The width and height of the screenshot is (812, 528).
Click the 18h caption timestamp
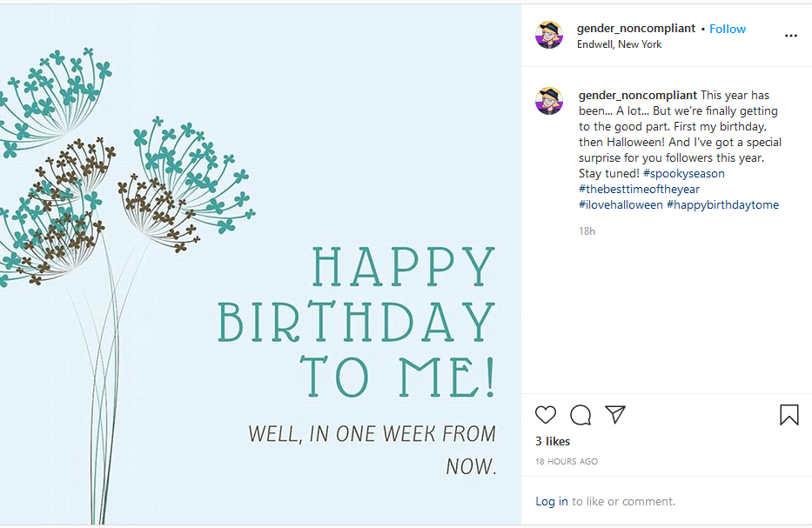click(587, 231)
